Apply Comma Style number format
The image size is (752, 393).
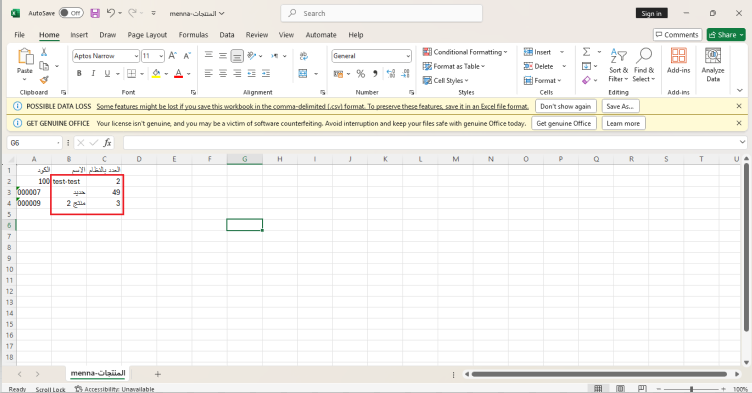tap(375, 73)
